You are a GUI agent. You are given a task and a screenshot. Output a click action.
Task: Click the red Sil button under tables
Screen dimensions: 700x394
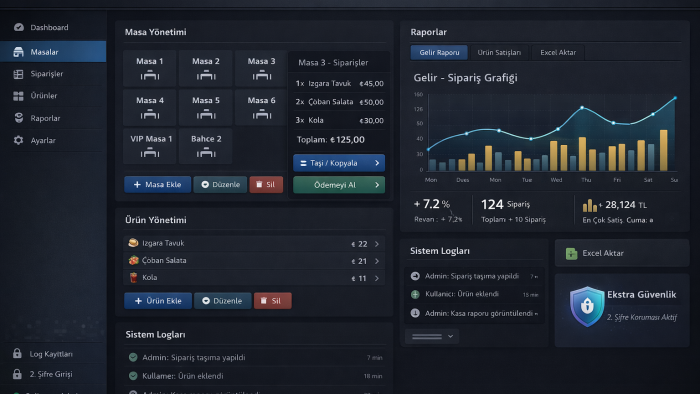point(266,184)
